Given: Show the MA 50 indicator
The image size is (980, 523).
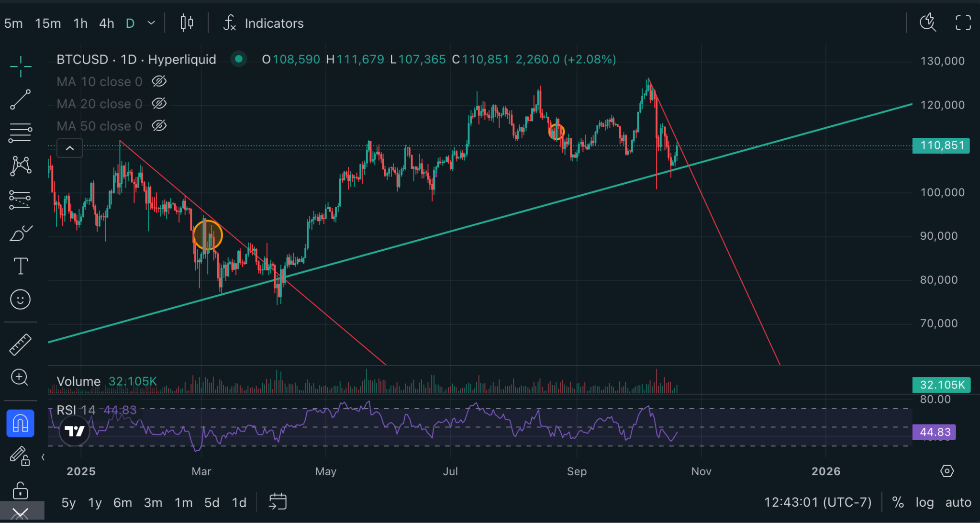Looking at the screenshot, I should tap(159, 126).
